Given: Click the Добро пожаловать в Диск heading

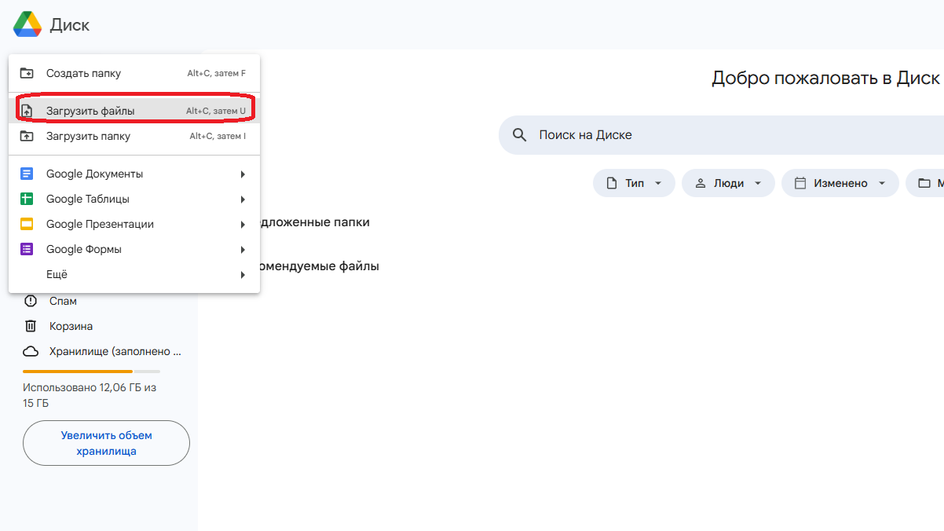Looking at the screenshot, I should click(x=825, y=78).
